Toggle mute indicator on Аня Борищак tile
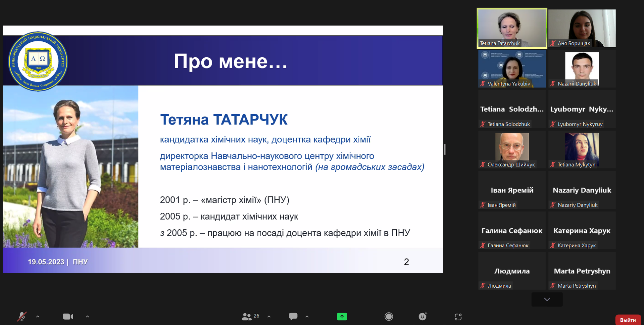Image resolution: width=644 pixels, height=325 pixels. (553, 43)
